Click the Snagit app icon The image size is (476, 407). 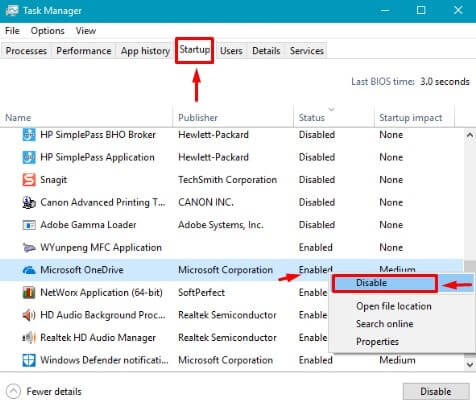click(x=29, y=180)
